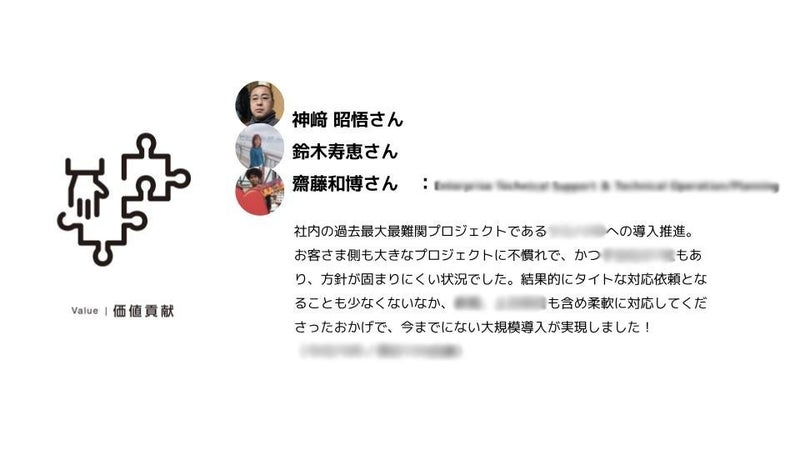This screenshot has height=450, width=800.
Task: Click the line containing 結果的にタイトな対応依頼
Action: point(501,279)
